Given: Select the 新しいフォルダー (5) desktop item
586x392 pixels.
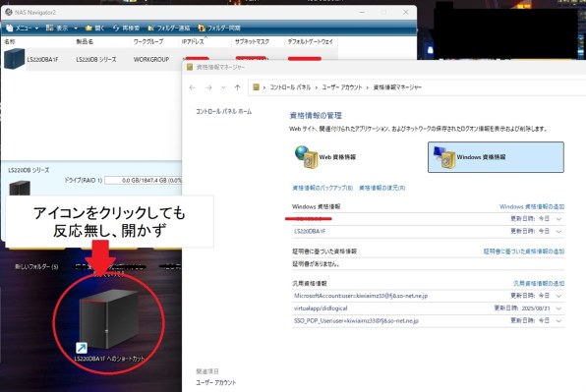Looking at the screenshot, I should (36, 267).
